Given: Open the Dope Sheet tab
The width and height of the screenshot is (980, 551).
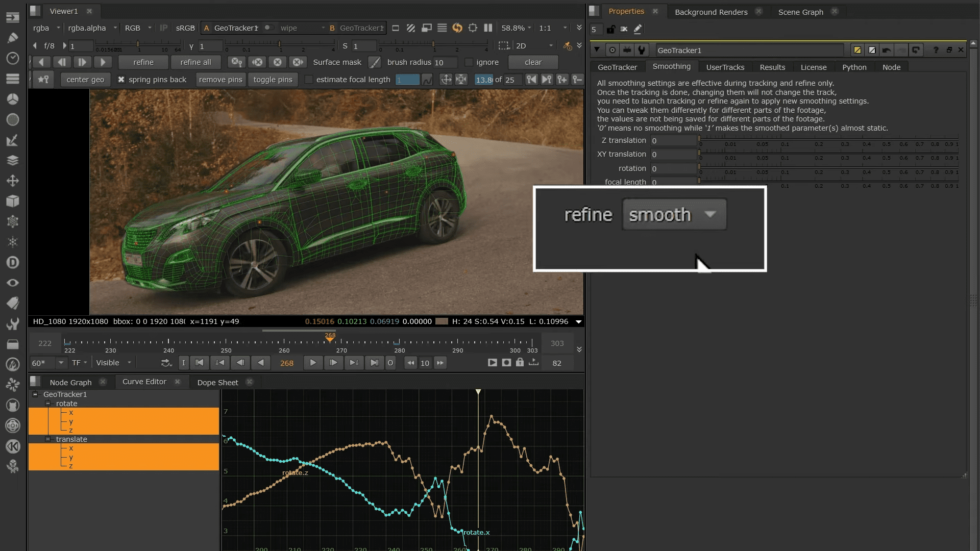Looking at the screenshot, I should tap(217, 382).
